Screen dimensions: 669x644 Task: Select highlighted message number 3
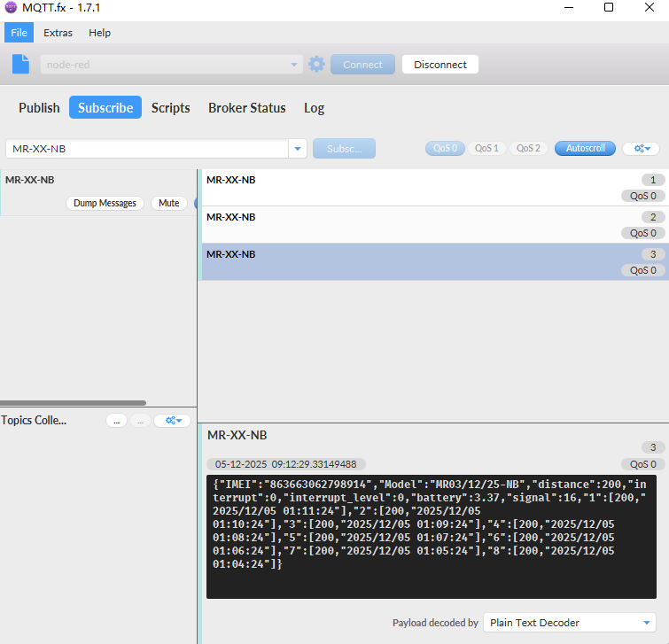[433, 262]
